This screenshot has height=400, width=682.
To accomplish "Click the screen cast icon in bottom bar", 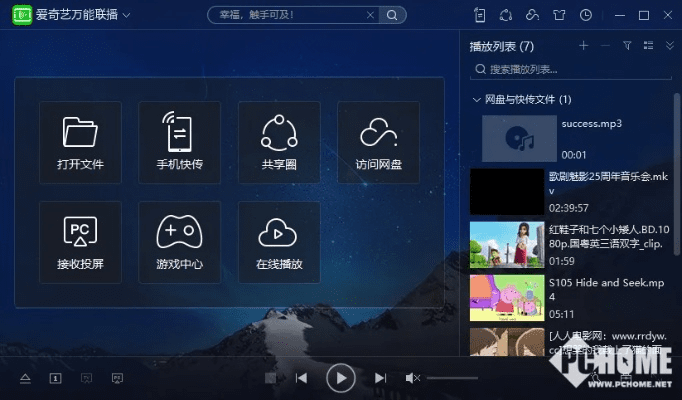I will tap(86, 379).
